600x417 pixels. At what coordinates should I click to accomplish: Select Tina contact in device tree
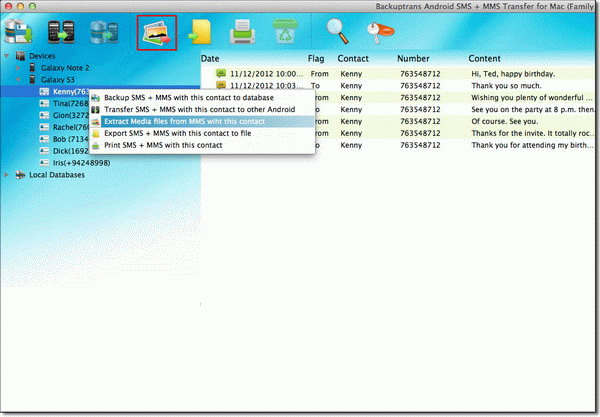pos(71,103)
